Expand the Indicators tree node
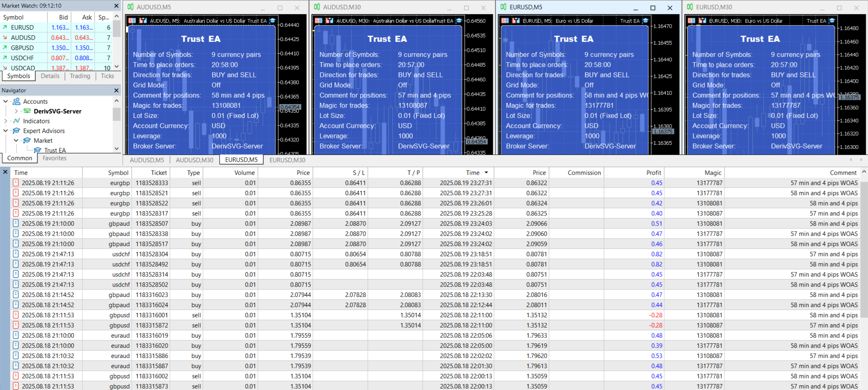The image size is (868, 390). point(5,121)
